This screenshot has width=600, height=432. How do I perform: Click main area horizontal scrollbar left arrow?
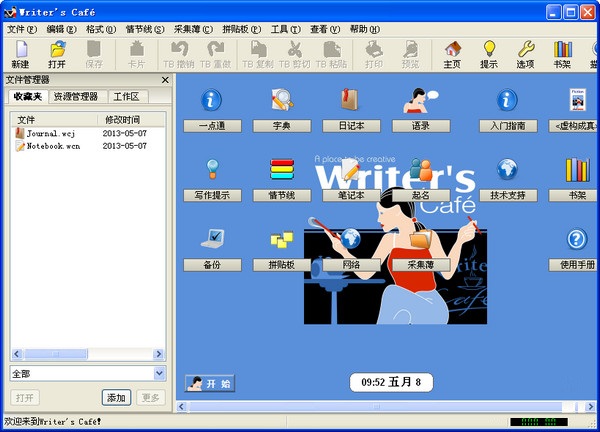182,406
